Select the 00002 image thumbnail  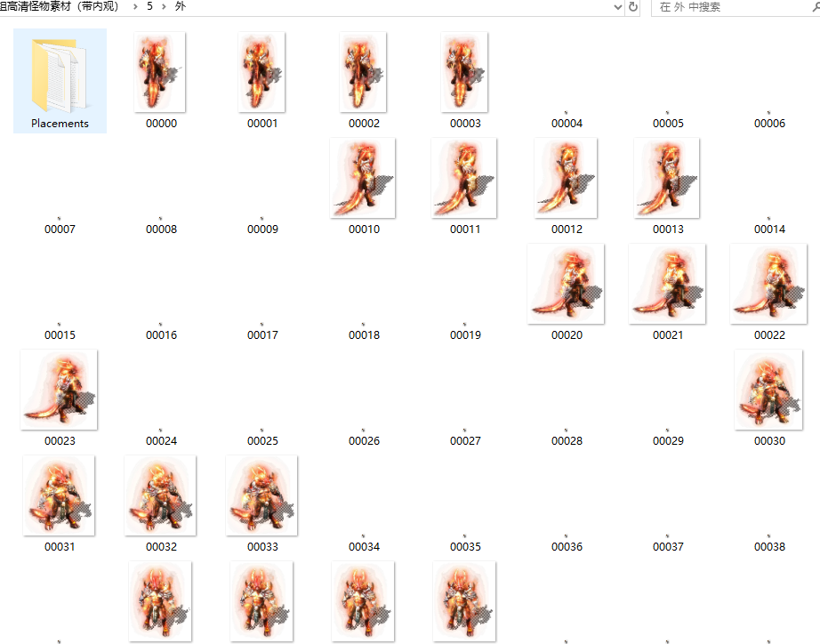pos(363,72)
